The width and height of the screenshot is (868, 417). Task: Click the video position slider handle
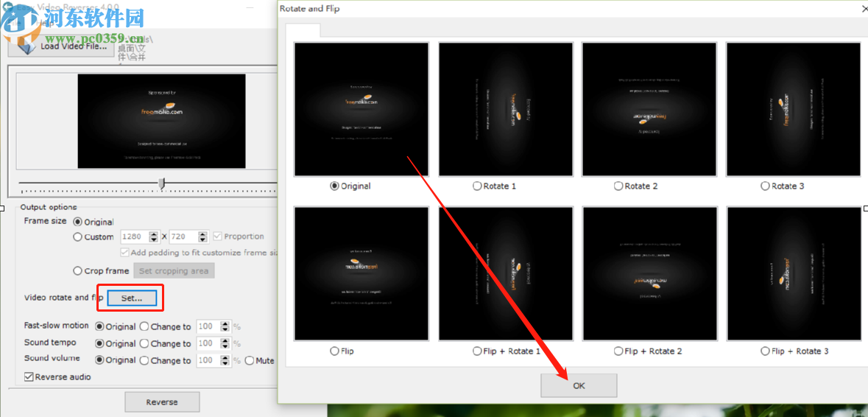pos(162,183)
